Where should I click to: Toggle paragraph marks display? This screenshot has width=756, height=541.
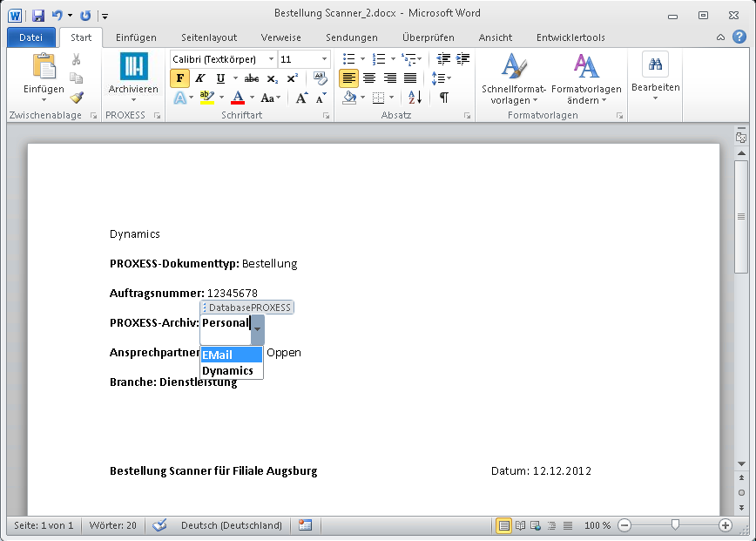pos(443,98)
